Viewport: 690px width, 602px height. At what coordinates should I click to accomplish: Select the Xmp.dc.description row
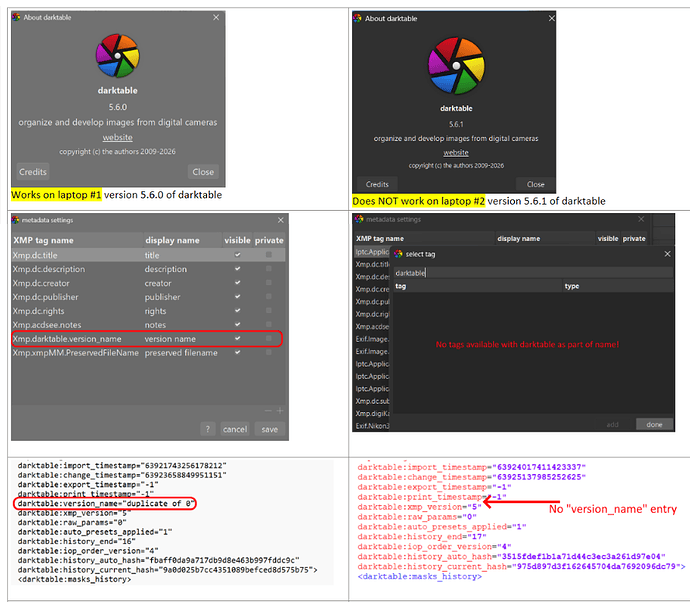tap(148, 269)
